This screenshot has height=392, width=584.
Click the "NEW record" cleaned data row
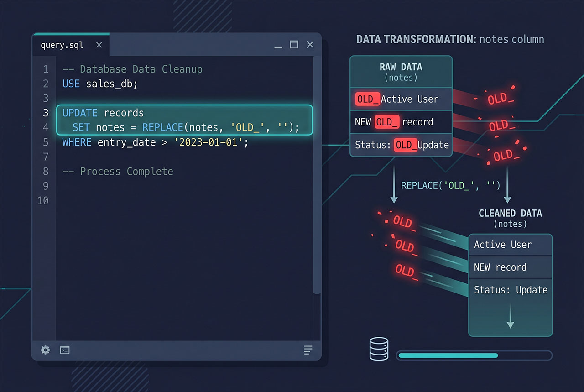pos(511,267)
